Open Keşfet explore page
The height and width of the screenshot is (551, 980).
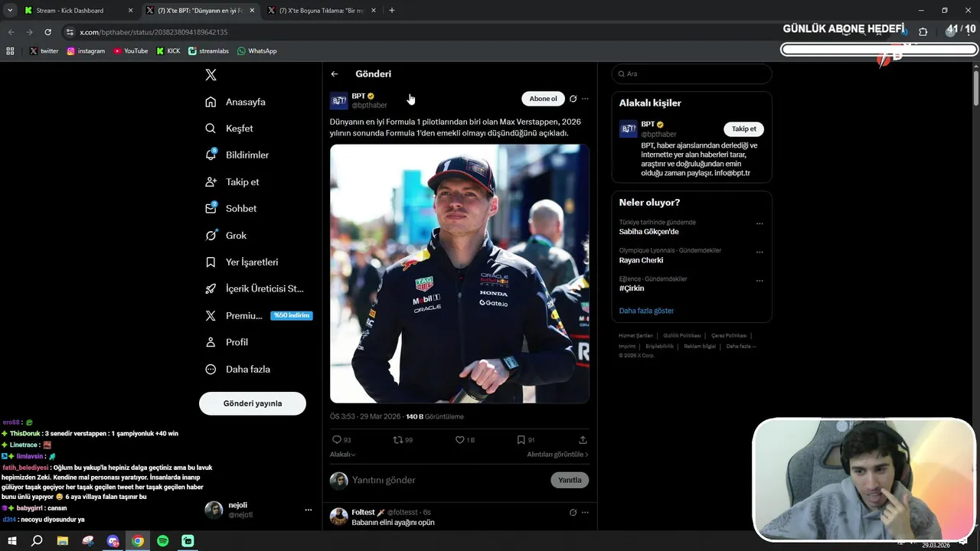coord(229,129)
